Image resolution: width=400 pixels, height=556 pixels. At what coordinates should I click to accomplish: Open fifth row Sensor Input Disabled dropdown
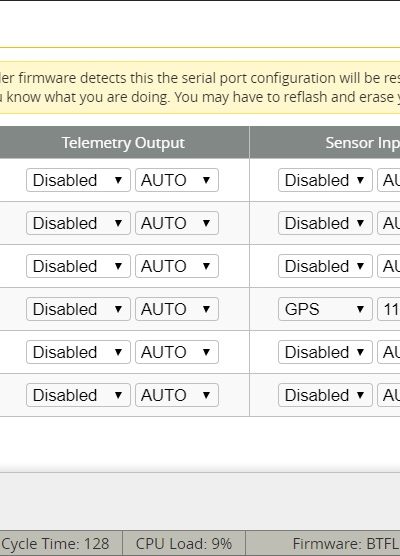point(325,352)
